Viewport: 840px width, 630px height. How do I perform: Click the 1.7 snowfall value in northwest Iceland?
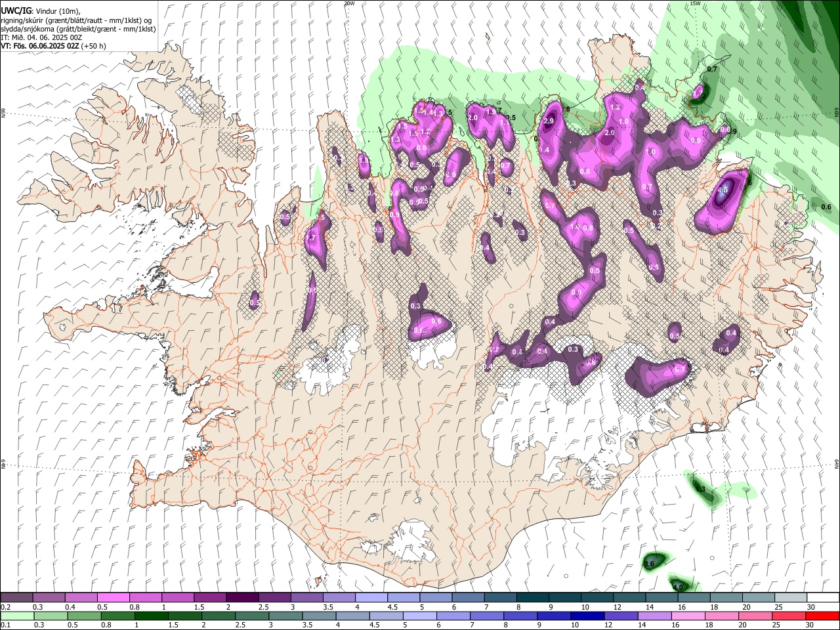[311, 238]
